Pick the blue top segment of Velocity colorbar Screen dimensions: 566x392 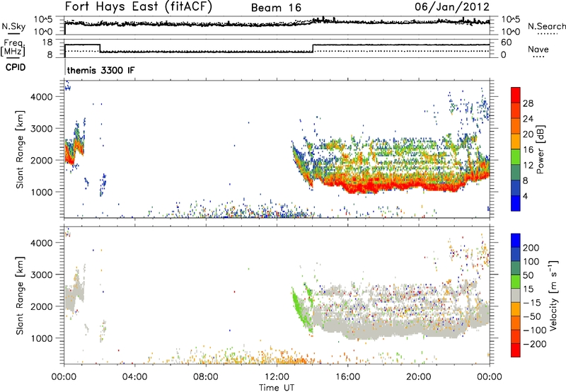[516, 241]
